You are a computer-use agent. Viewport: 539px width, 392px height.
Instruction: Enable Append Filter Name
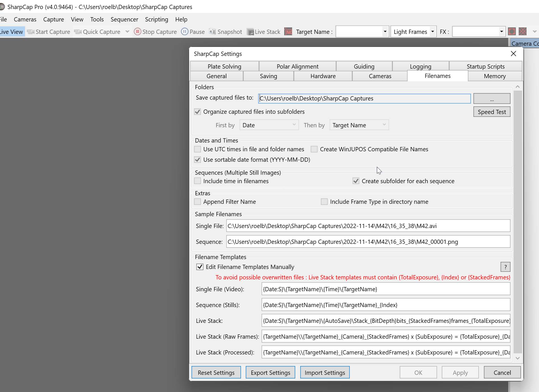(x=197, y=202)
